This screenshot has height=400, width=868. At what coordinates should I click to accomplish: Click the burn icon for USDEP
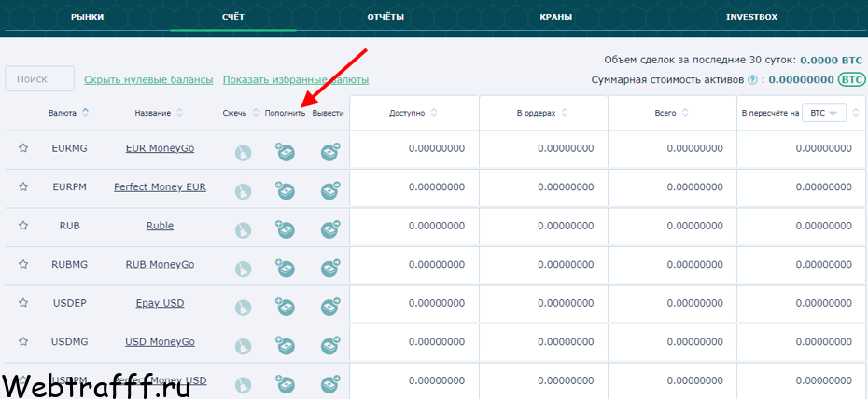pos(243,308)
